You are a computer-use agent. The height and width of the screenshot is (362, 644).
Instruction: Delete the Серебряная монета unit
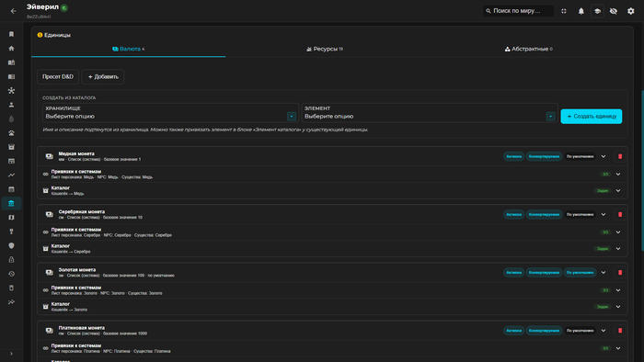[x=620, y=214]
